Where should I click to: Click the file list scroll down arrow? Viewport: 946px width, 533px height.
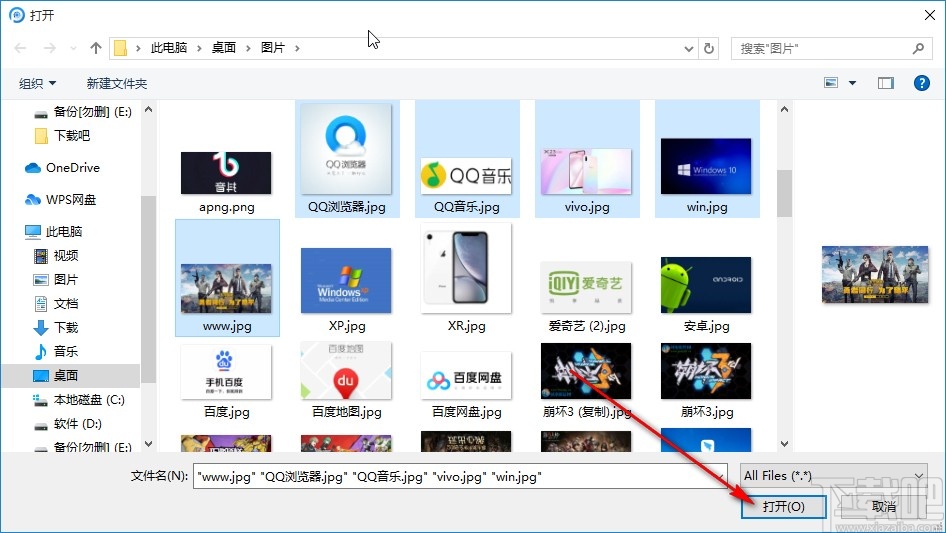[784, 444]
